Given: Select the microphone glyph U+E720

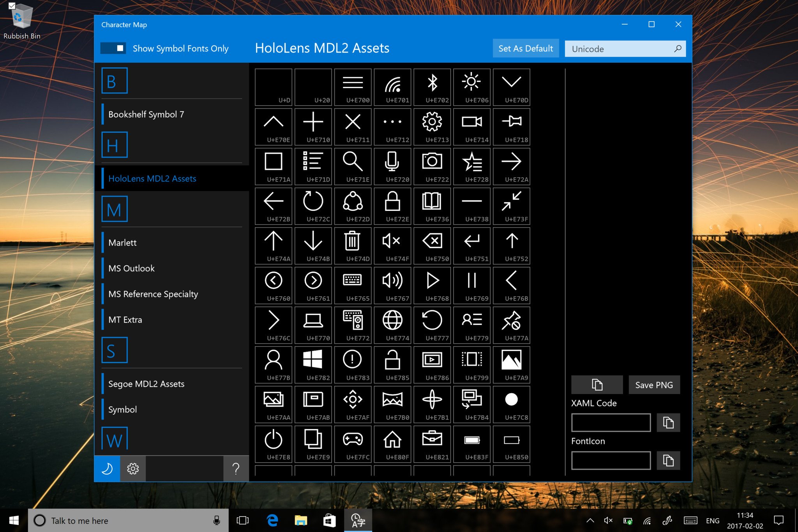Looking at the screenshot, I should coord(392,166).
